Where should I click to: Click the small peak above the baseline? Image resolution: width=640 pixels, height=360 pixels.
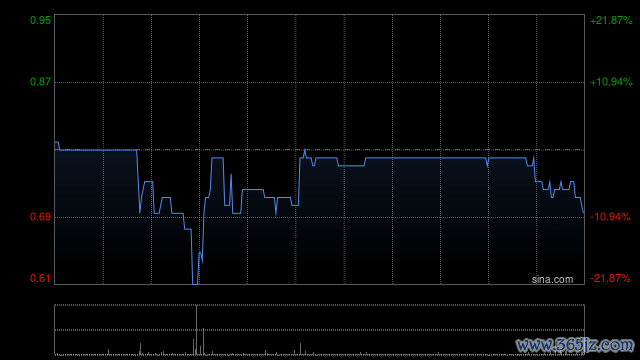(x=304, y=150)
